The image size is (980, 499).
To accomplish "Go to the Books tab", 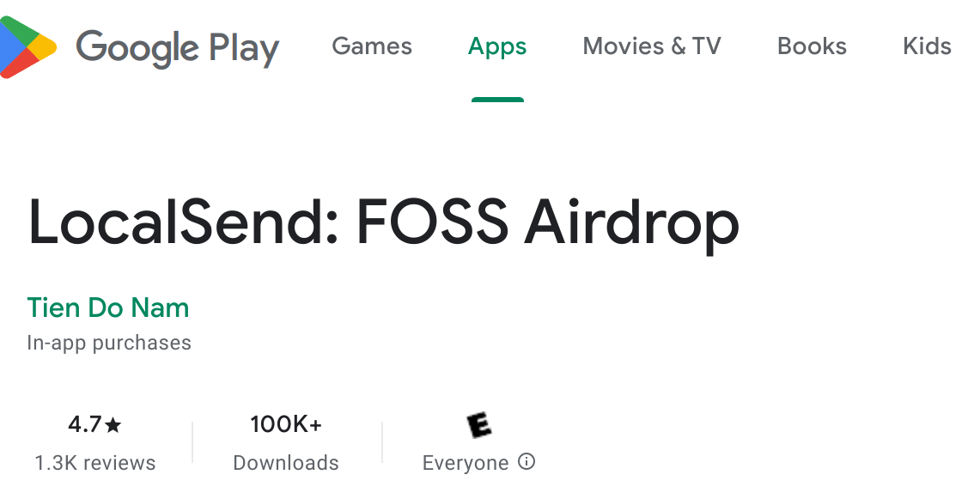I will [812, 46].
